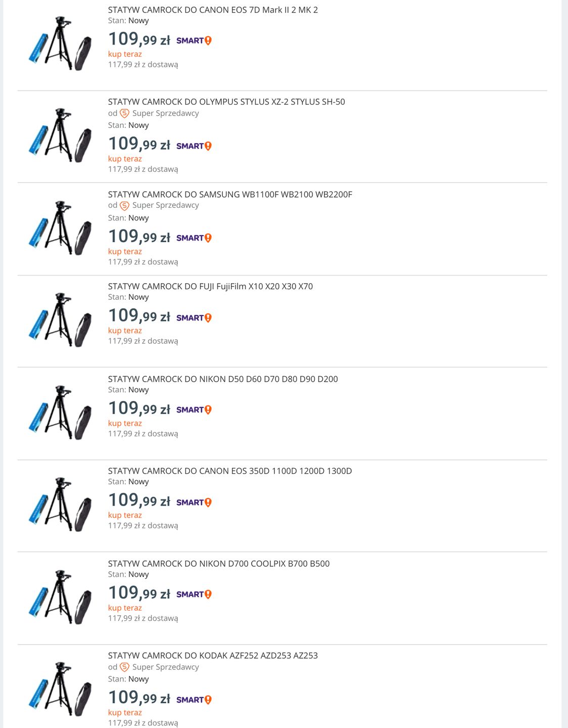
Task: Click tripod thumbnail for Canon EOS 7D
Action: coord(60,43)
